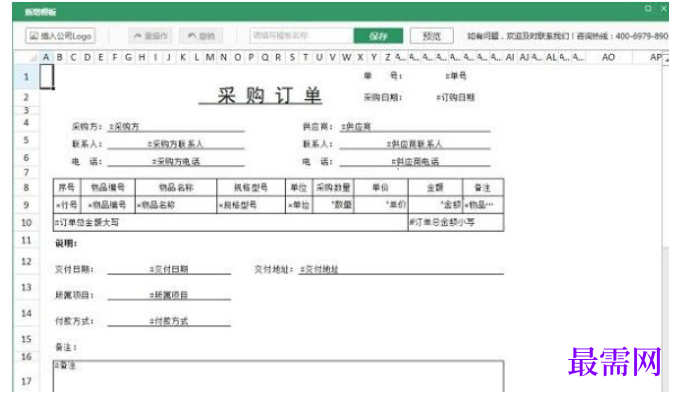The height and width of the screenshot is (393, 680).
Task: Click the =采购方 placeholder cell
Action: click(x=176, y=127)
